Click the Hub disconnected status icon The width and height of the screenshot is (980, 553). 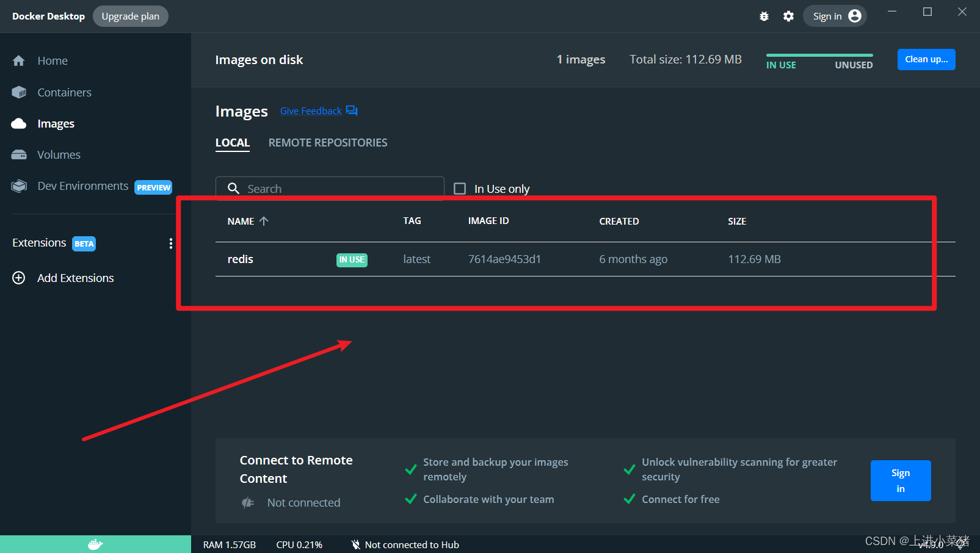[x=356, y=544]
